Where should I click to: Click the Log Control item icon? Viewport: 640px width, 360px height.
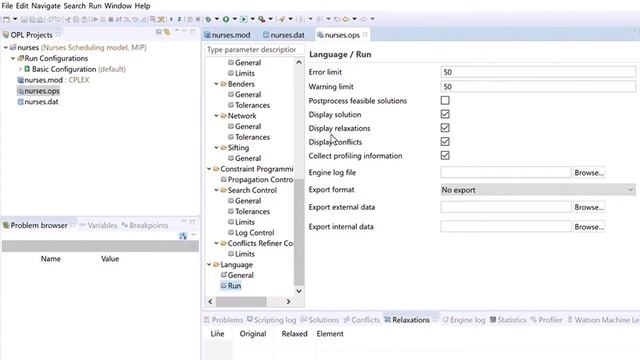[x=231, y=232]
